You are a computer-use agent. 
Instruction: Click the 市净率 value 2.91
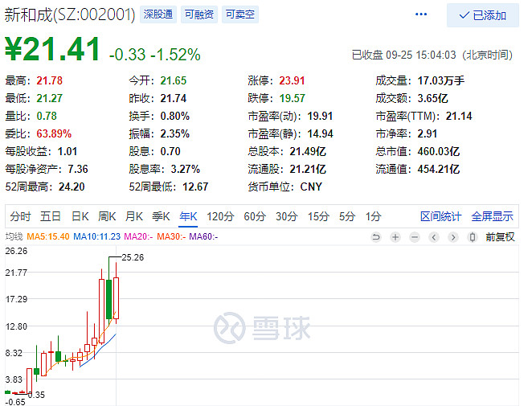pyautogui.click(x=428, y=133)
